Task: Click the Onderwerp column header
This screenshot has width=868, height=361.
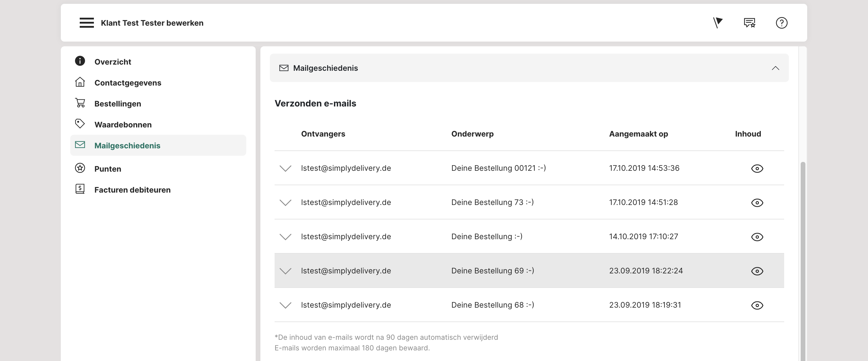Action: (x=472, y=134)
